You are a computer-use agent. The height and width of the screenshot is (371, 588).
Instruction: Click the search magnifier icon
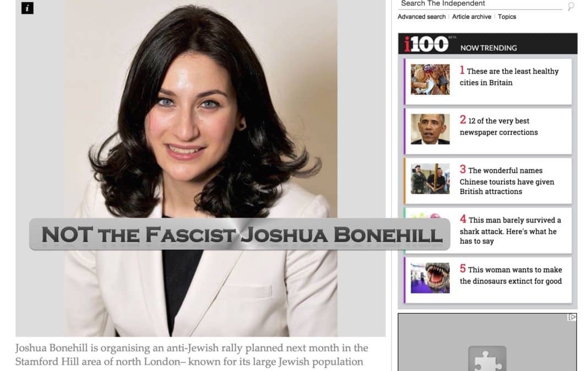571,6
